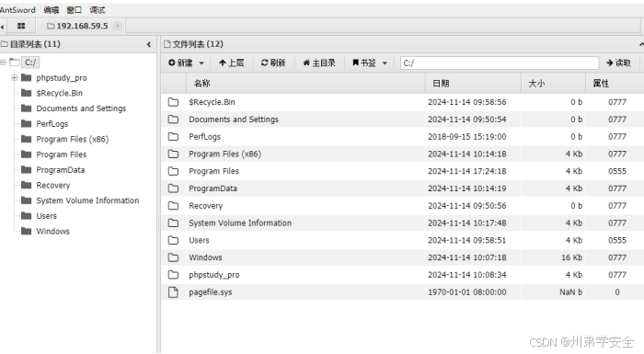Click folder icon of Recovery row
Screen dimensions: 644x354
click(173, 205)
